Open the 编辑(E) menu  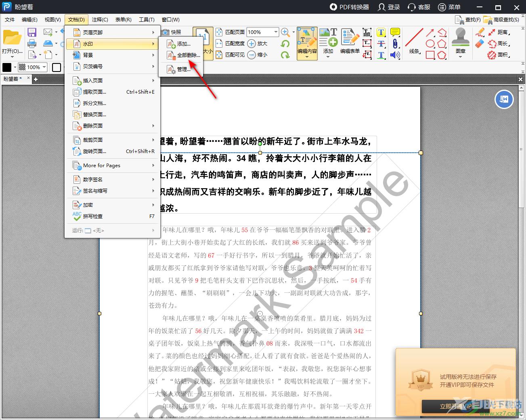click(x=29, y=19)
